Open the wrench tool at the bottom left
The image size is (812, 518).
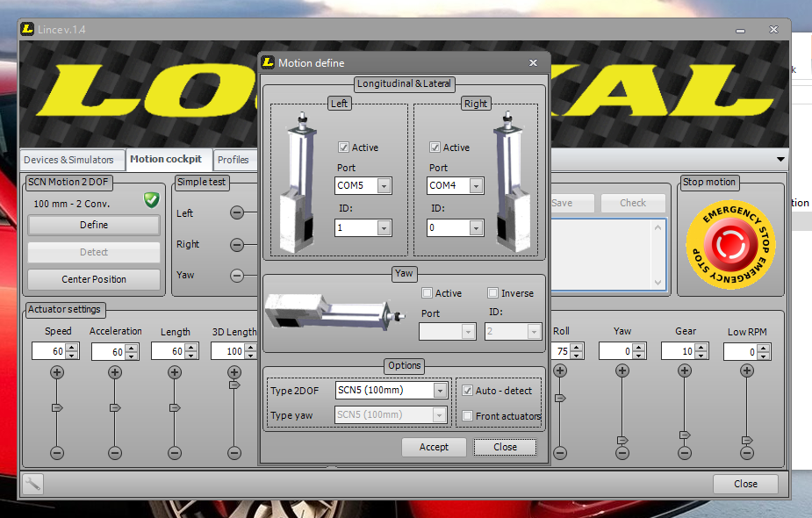[32, 484]
